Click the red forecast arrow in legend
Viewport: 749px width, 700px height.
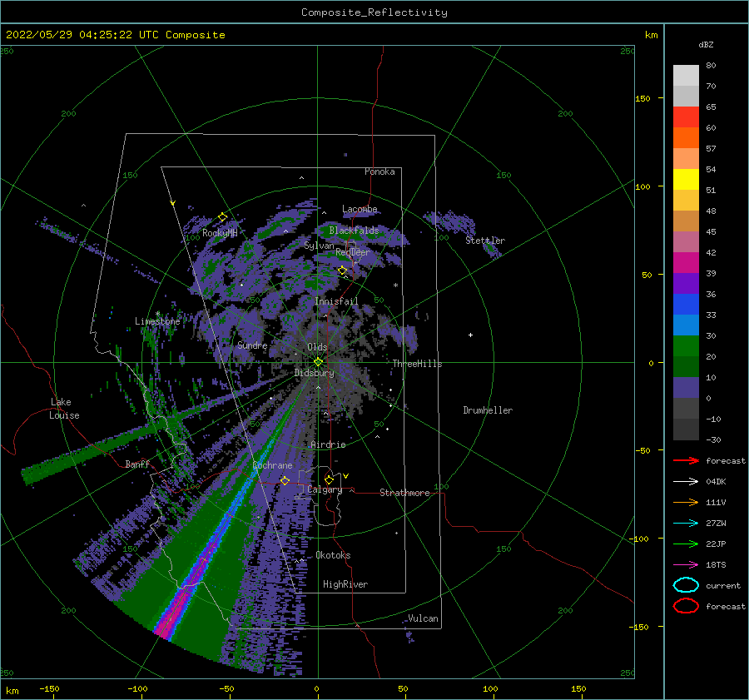point(686,460)
